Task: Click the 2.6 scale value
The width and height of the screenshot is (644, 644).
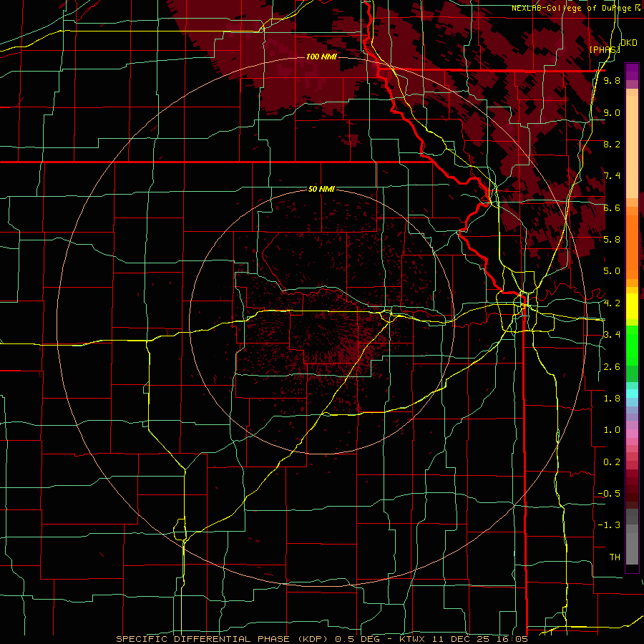Action: point(612,366)
